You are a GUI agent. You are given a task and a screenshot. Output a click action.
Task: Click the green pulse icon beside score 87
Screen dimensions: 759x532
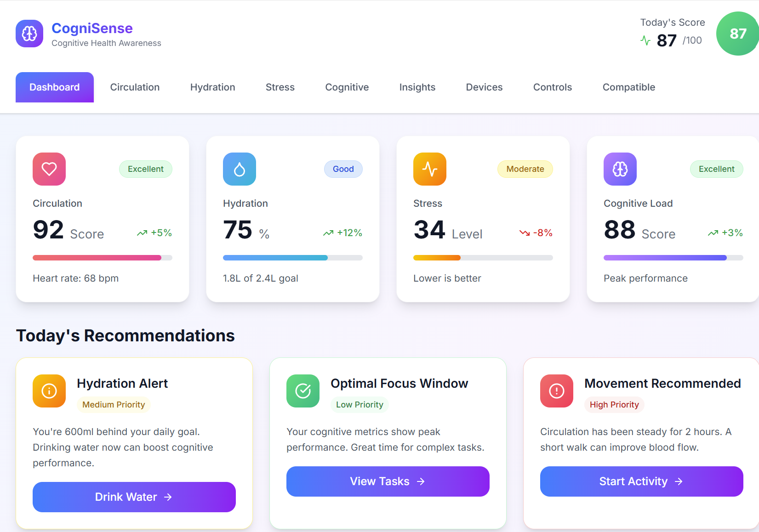click(645, 41)
